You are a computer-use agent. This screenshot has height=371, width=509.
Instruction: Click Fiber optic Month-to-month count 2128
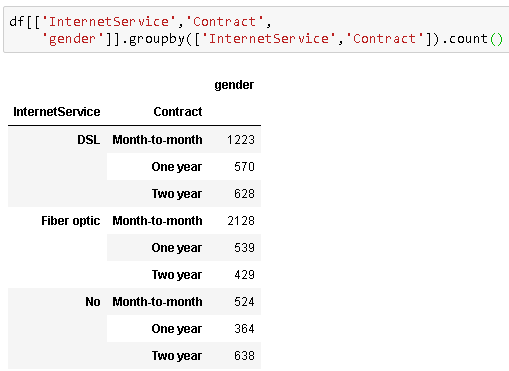click(x=241, y=221)
